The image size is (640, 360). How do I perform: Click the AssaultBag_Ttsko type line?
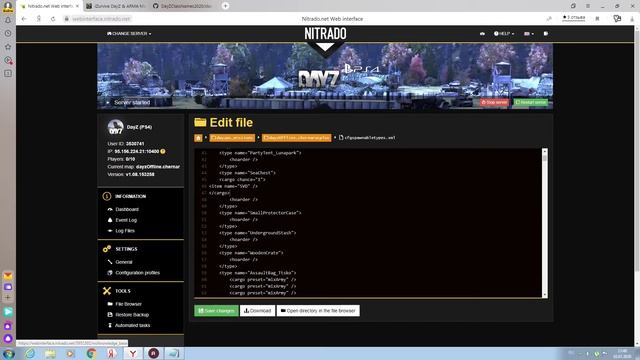click(x=258, y=273)
